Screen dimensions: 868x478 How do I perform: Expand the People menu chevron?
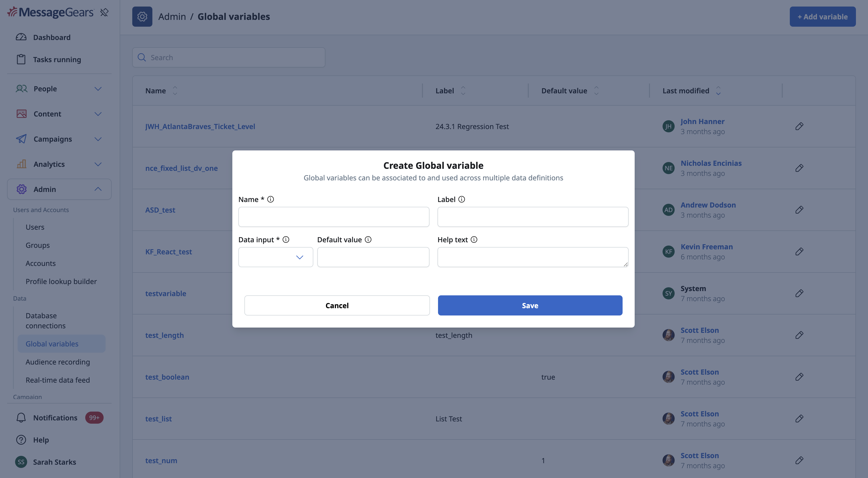98,89
